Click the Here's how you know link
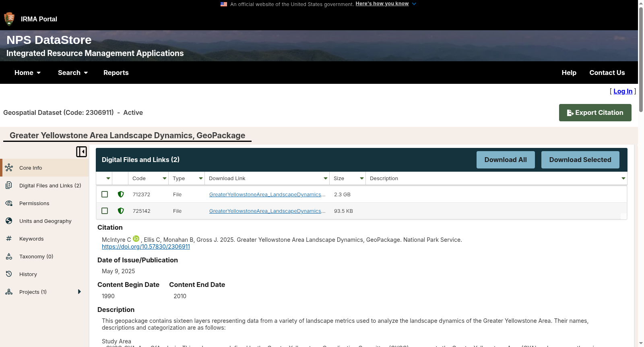 pyautogui.click(x=382, y=4)
